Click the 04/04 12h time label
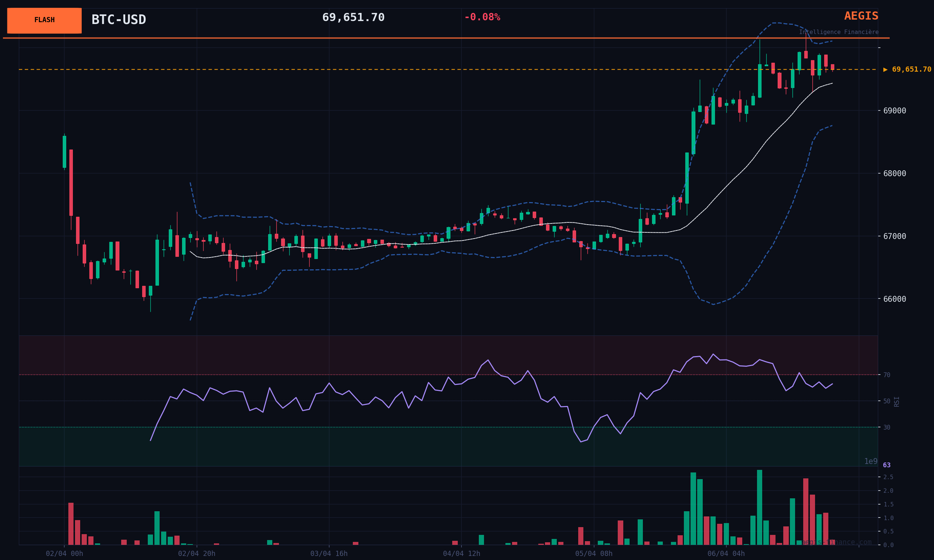 click(x=461, y=554)
